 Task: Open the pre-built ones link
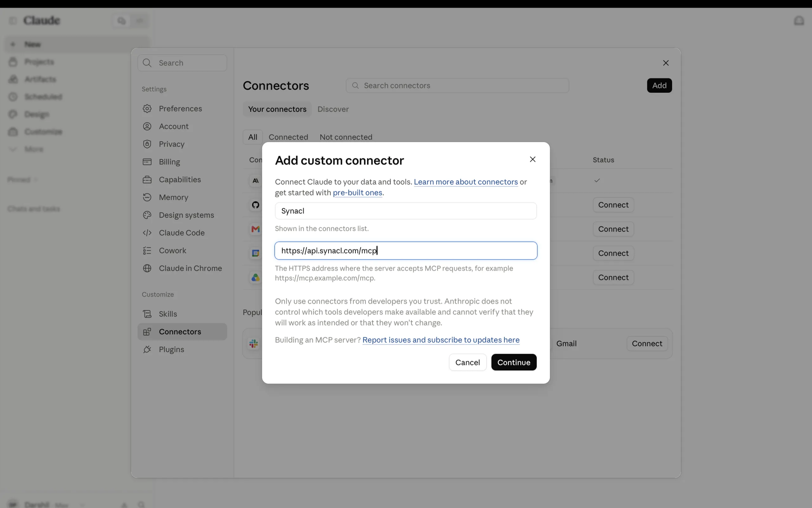tap(357, 192)
